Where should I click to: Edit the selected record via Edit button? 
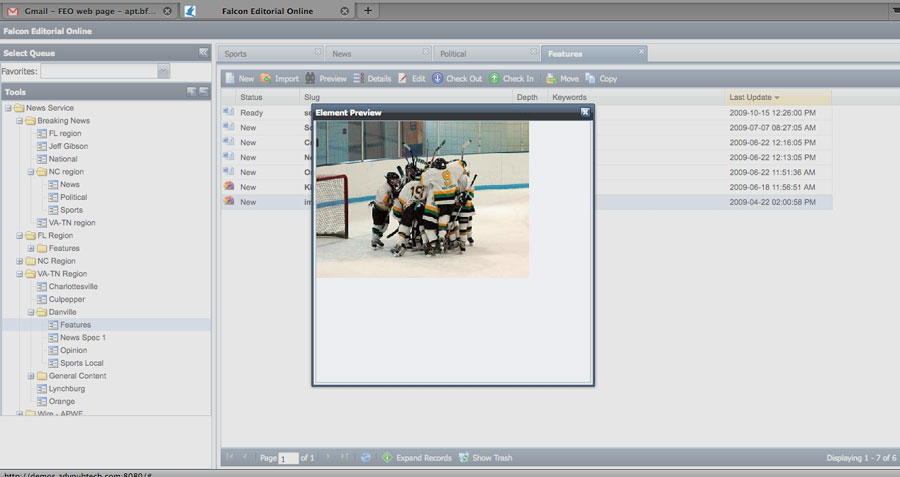(411, 78)
